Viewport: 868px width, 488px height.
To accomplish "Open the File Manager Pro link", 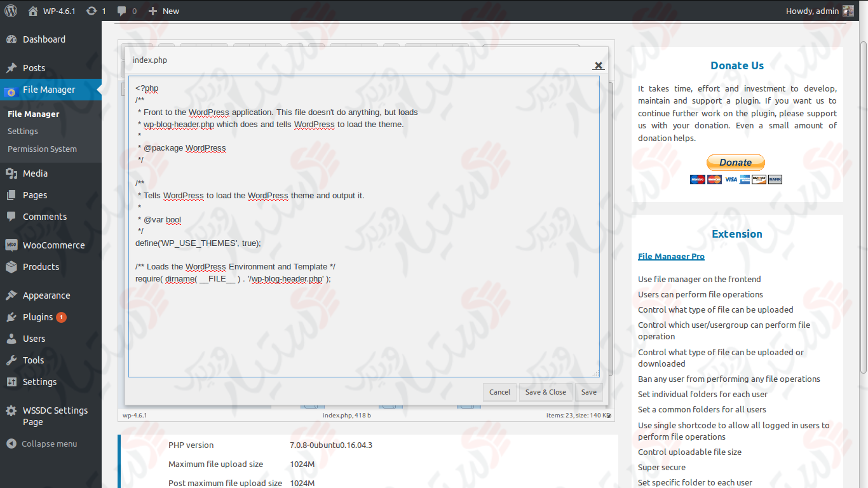I will coord(671,257).
